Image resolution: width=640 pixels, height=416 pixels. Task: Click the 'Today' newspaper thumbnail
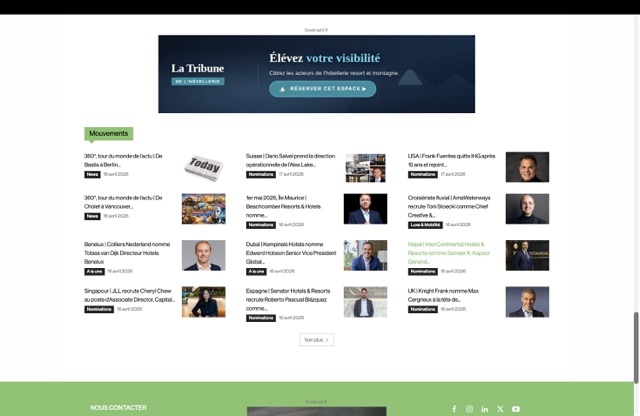[203, 167]
